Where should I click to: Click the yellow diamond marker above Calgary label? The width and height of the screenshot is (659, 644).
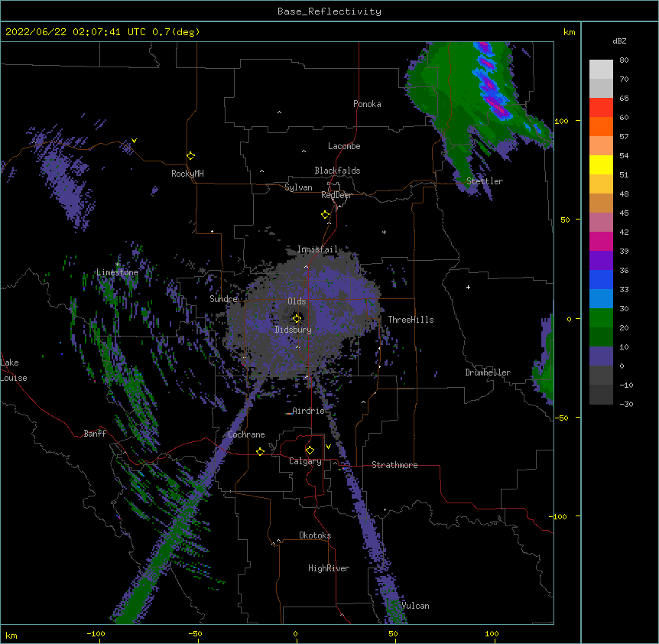[310, 450]
